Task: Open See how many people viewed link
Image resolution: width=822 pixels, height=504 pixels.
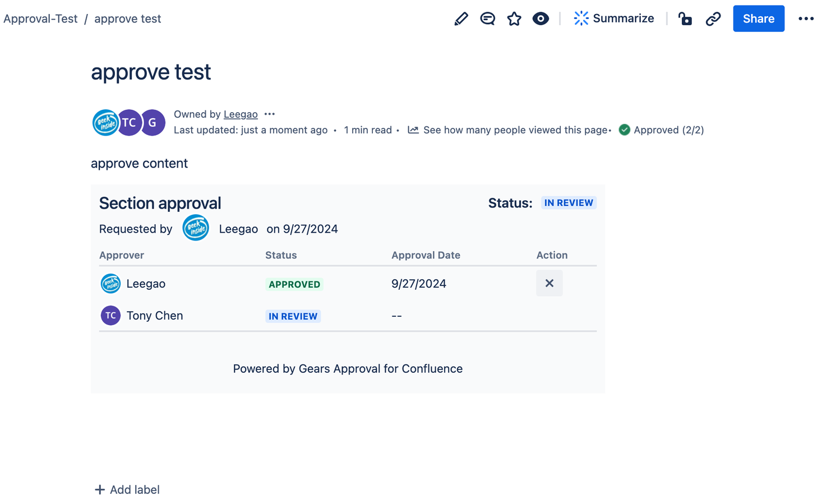Action: [515, 130]
